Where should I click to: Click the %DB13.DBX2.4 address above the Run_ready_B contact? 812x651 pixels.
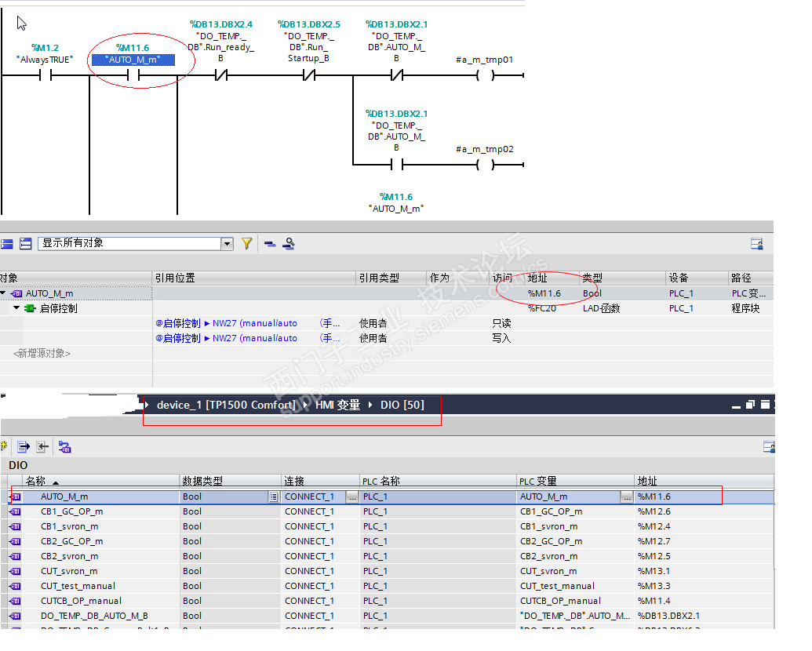point(221,24)
